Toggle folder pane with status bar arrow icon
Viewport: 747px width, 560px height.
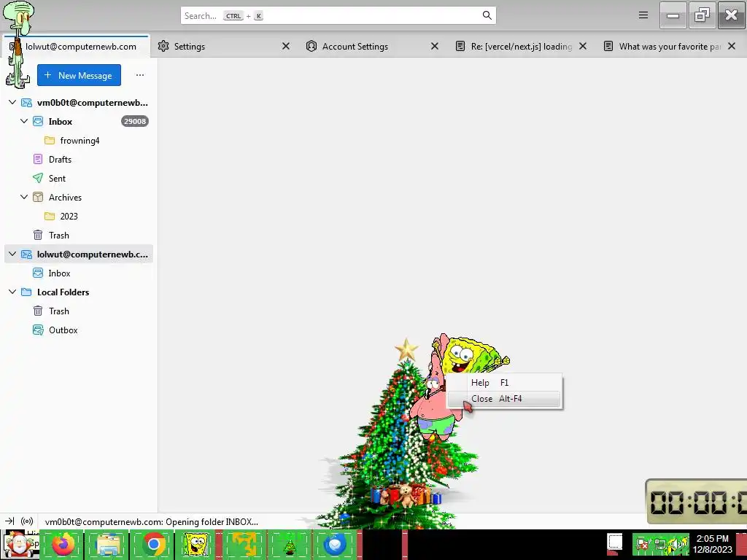click(x=9, y=521)
